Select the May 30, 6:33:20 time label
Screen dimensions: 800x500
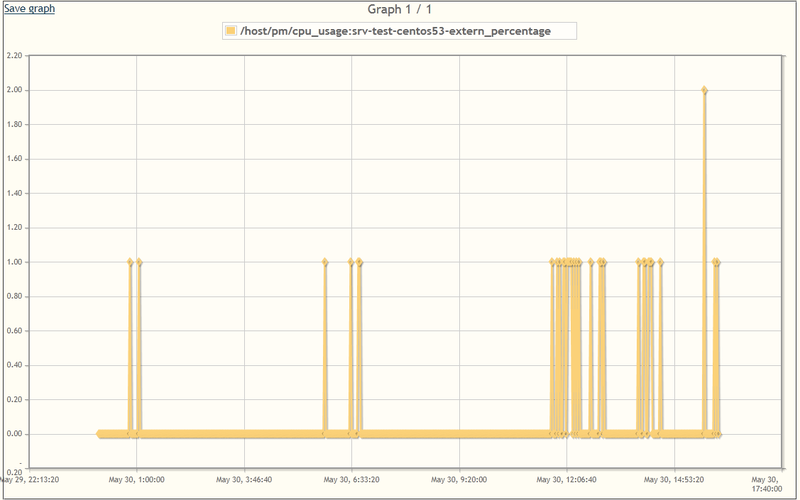[x=352, y=479]
